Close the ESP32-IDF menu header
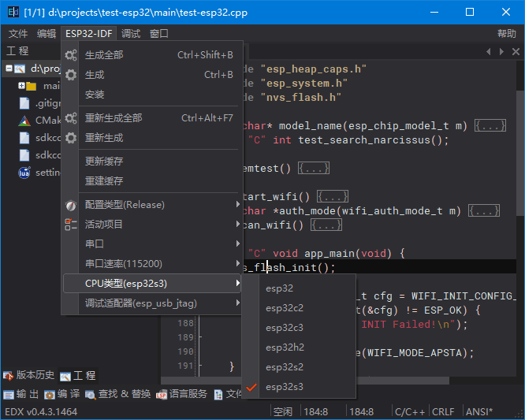The image size is (525, 420). pos(89,33)
